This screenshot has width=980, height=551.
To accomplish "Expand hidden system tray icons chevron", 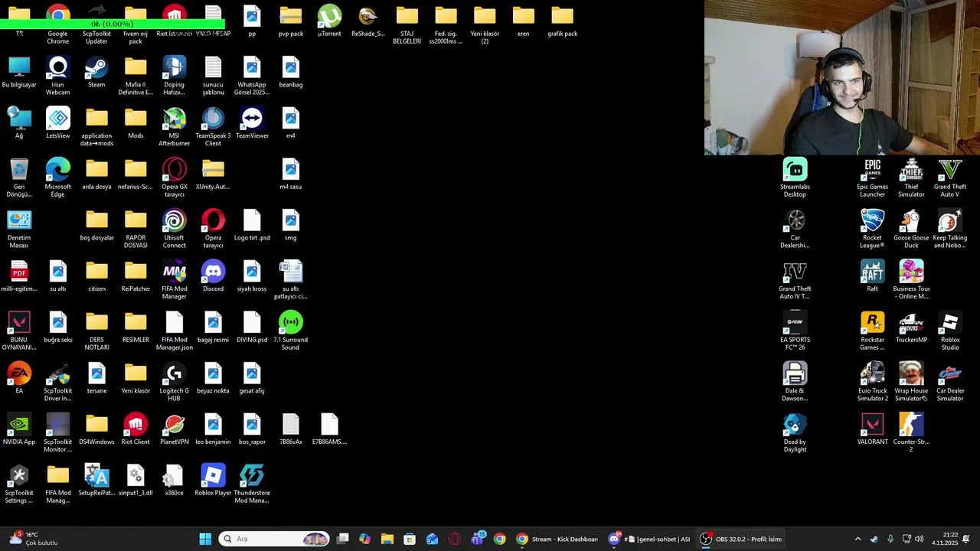I will [x=857, y=539].
